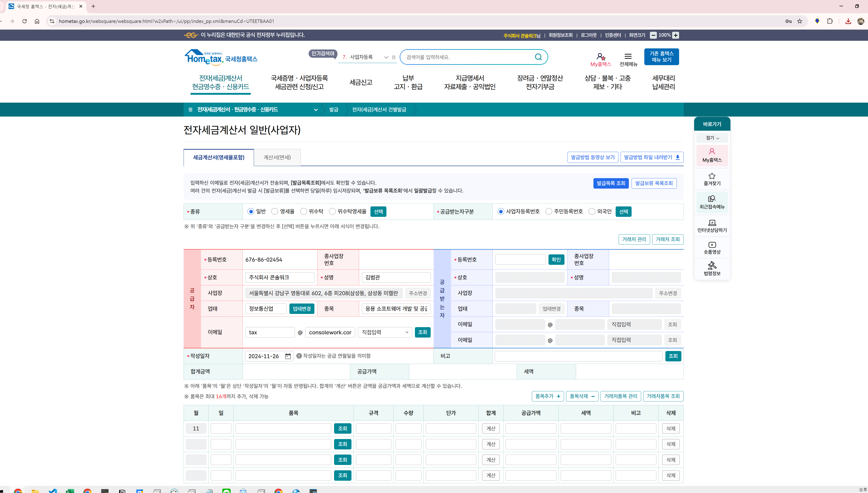Image resolution: width=868 pixels, height=493 pixels.
Task: Select 영세율 radio option
Action: pyautogui.click(x=275, y=212)
